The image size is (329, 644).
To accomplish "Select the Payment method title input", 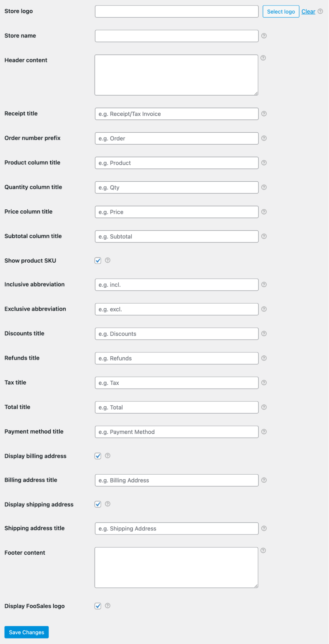I will pos(176,432).
